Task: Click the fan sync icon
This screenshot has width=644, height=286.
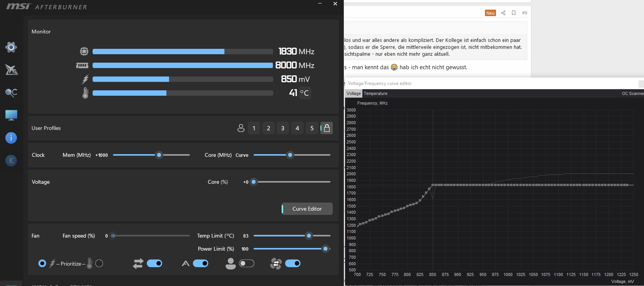Action: click(276, 264)
